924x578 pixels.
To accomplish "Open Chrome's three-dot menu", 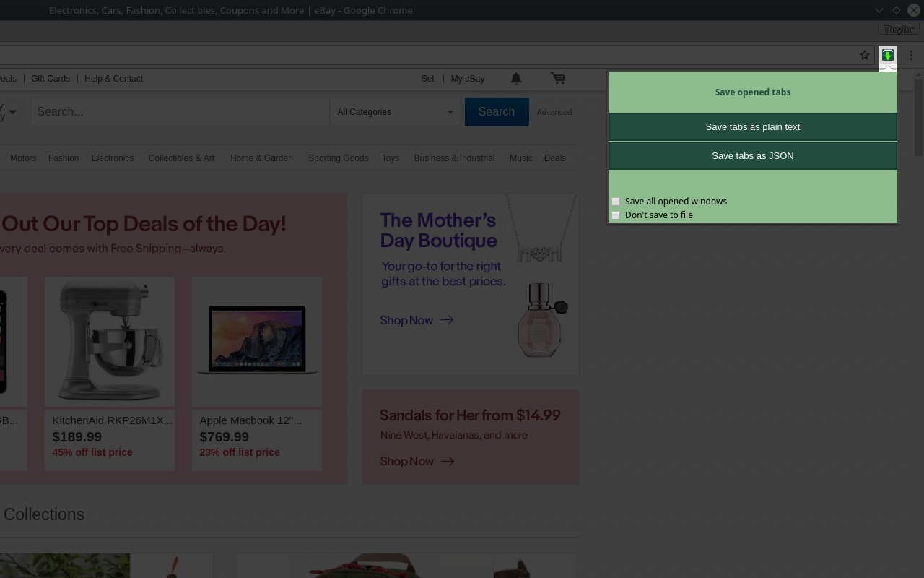I will 911,55.
